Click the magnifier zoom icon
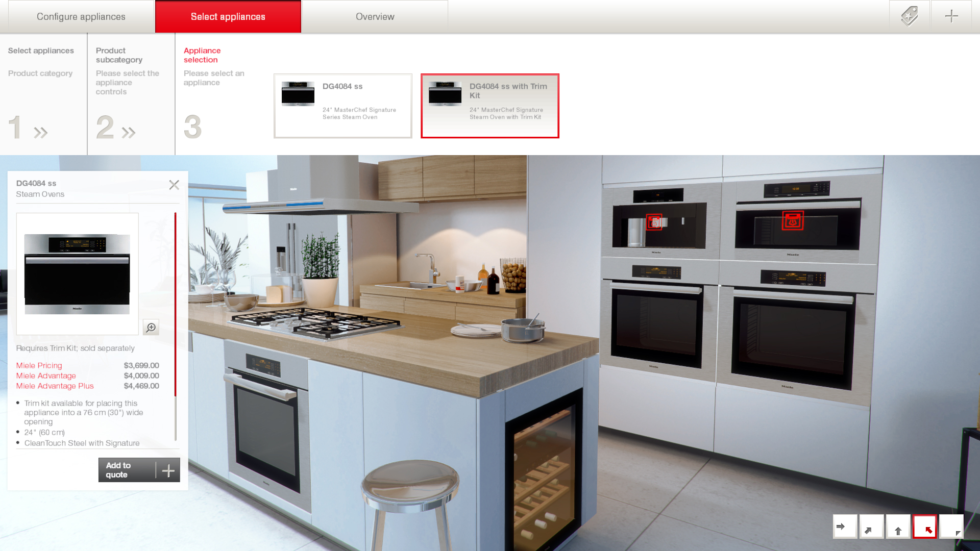 (151, 327)
